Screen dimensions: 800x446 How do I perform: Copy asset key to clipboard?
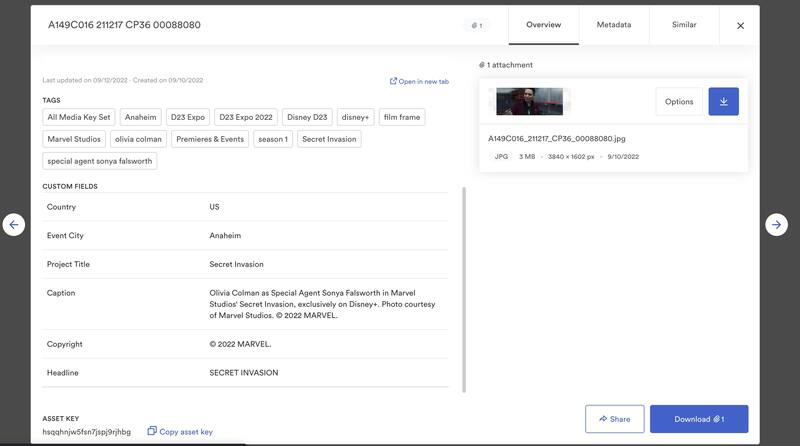[x=180, y=432]
